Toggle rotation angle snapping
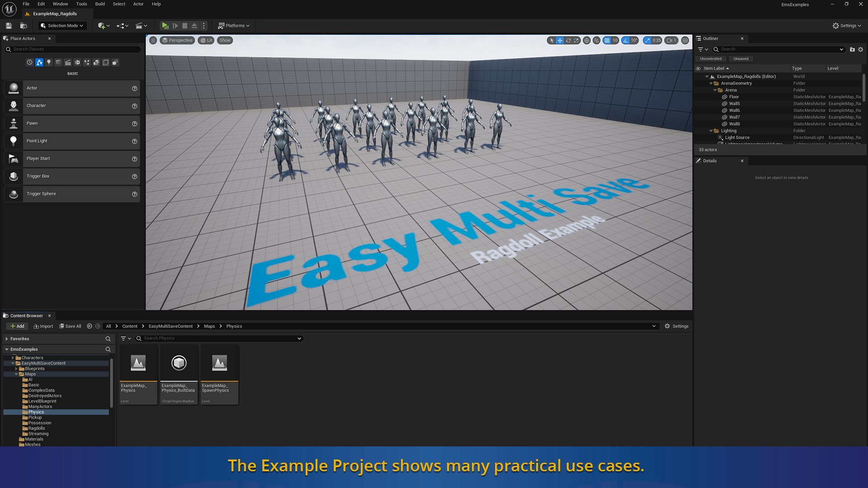868x488 pixels. tap(626, 40)
